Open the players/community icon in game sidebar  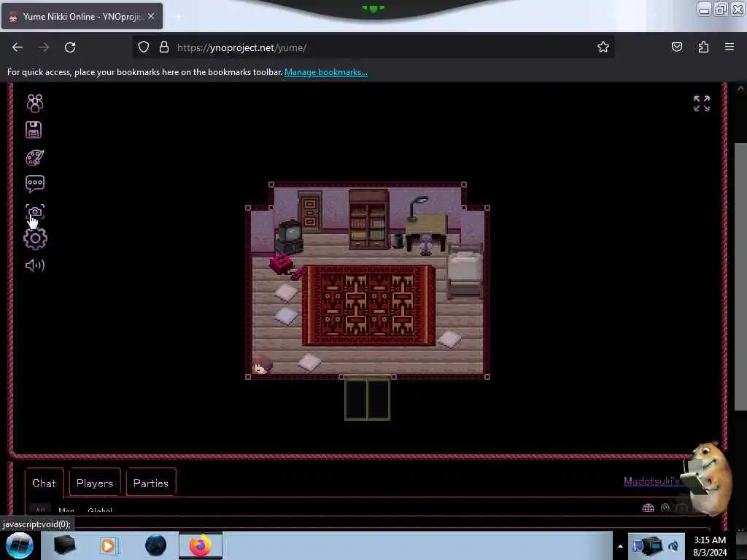point(35,103)
